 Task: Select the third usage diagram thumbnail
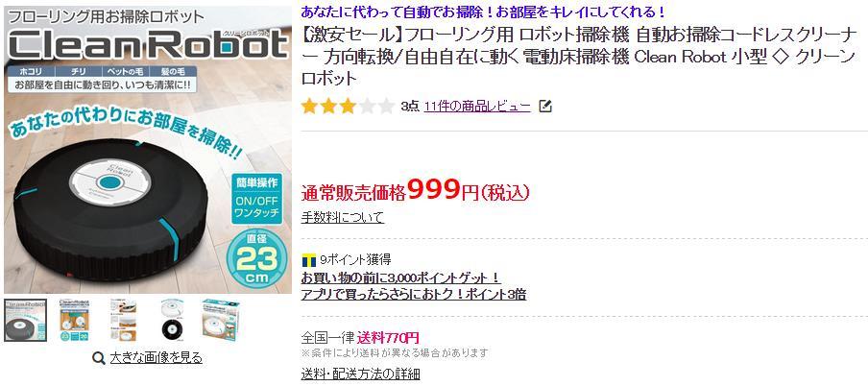[123, 320]
